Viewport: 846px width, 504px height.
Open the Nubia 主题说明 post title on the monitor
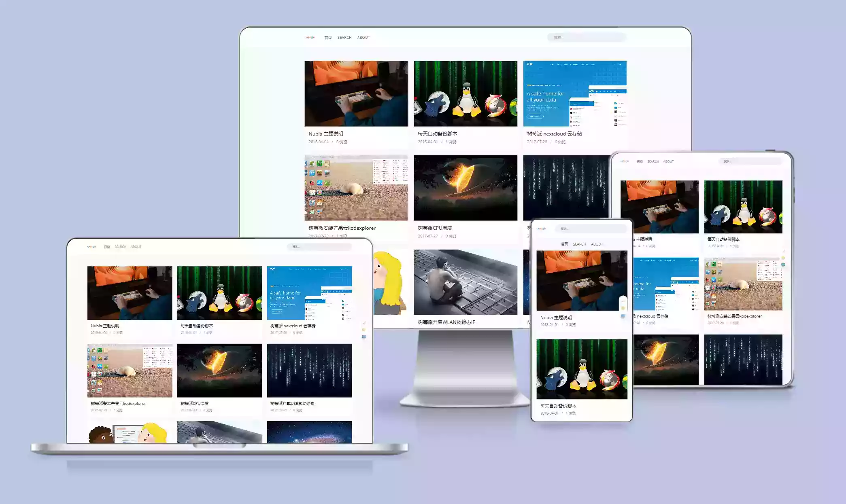click(326, 134)
